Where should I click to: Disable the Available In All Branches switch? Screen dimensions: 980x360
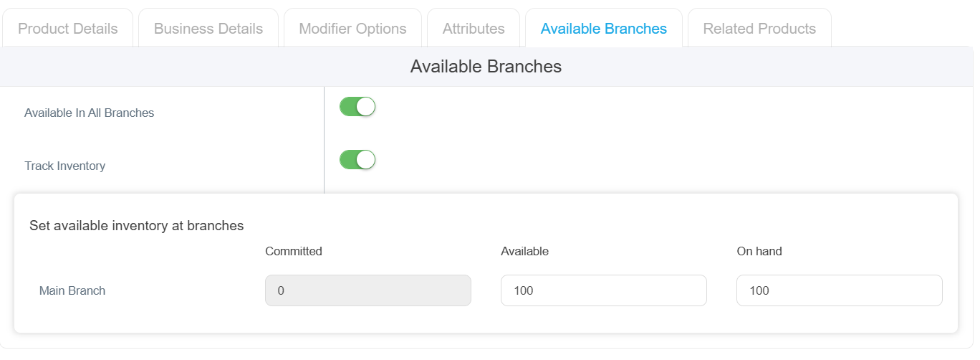357,107
